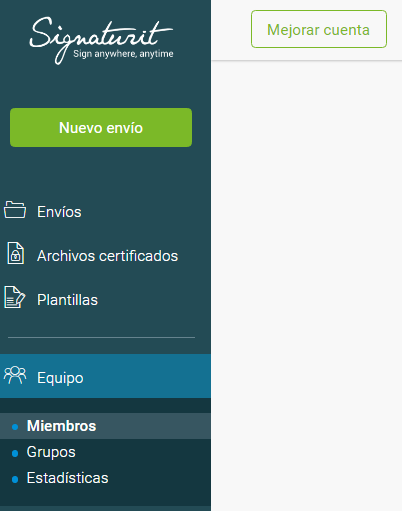Go to Archivos certificados text entry
The image size is (402, 511).
tap(108, 256)
